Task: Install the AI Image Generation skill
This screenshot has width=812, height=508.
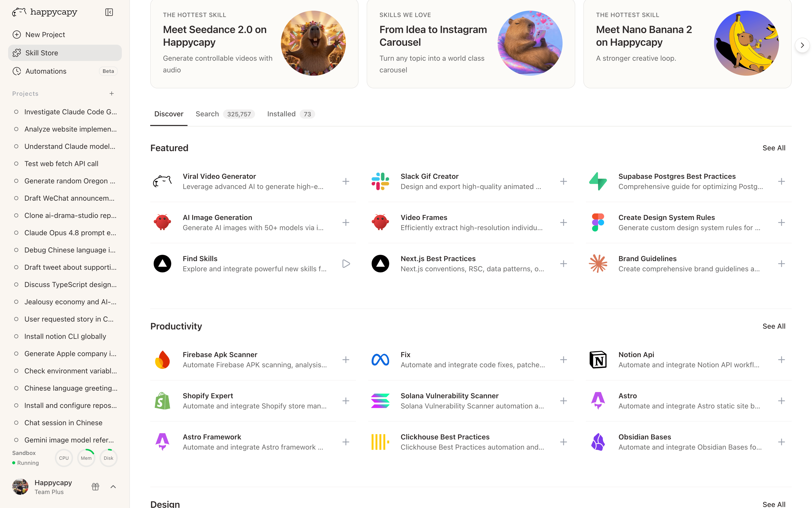Action: [x=346, y=223]
